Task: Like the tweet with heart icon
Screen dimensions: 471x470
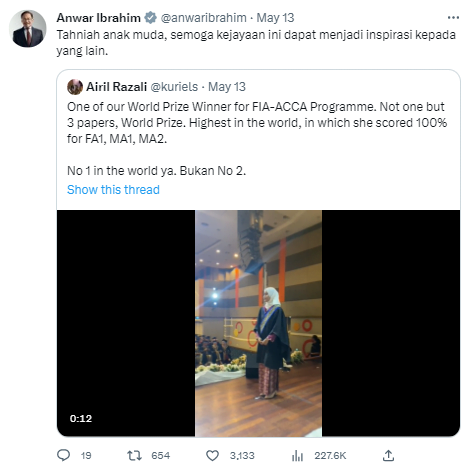Action: [x=212, y=455]
